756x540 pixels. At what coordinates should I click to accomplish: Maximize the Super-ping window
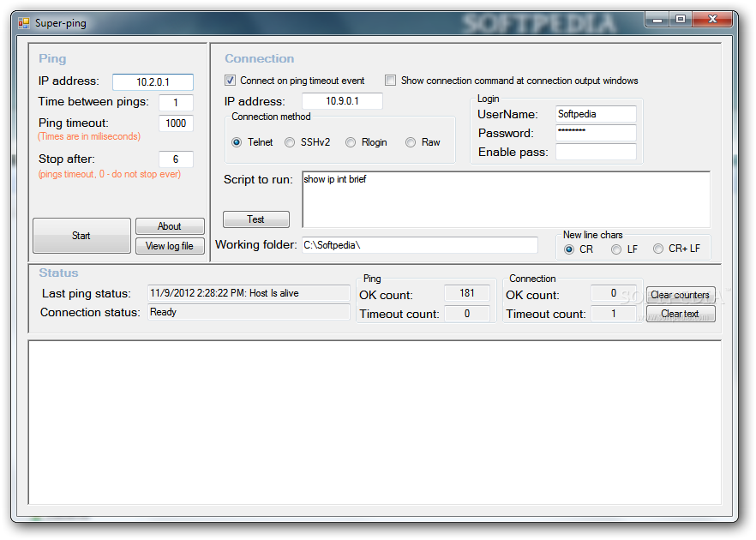pyautogui.click(x=681, y=19)
